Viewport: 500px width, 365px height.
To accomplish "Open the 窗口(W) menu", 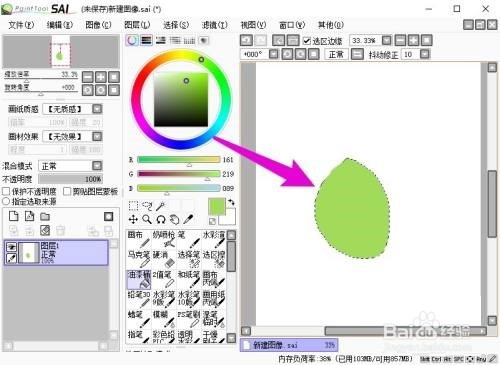I will click(x=292, y=25).
